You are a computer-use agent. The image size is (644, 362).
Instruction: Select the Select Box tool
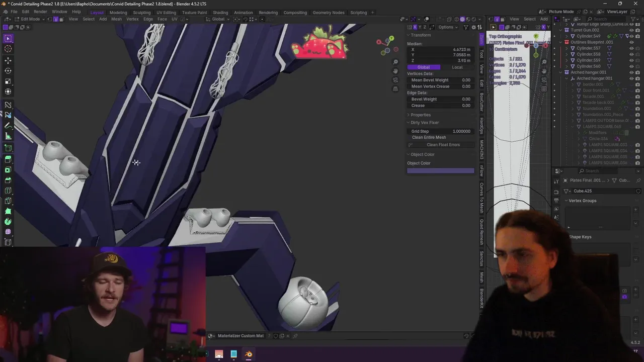point(8,38)
